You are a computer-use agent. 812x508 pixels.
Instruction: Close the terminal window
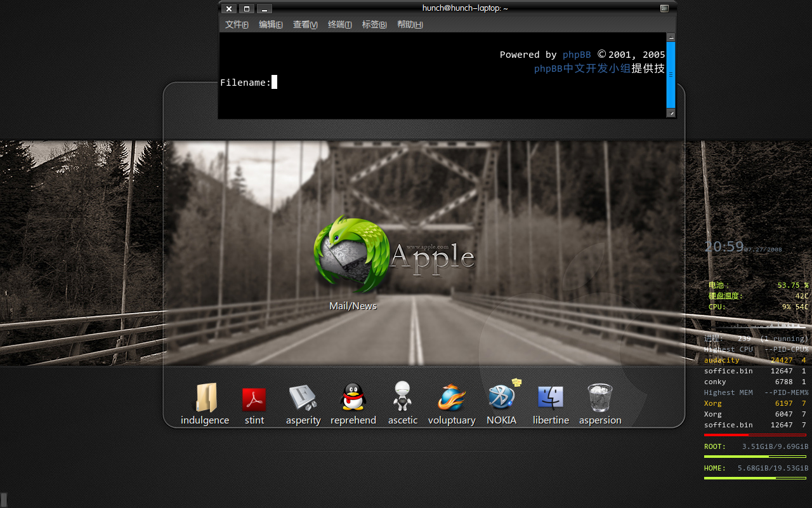point(229,9)
